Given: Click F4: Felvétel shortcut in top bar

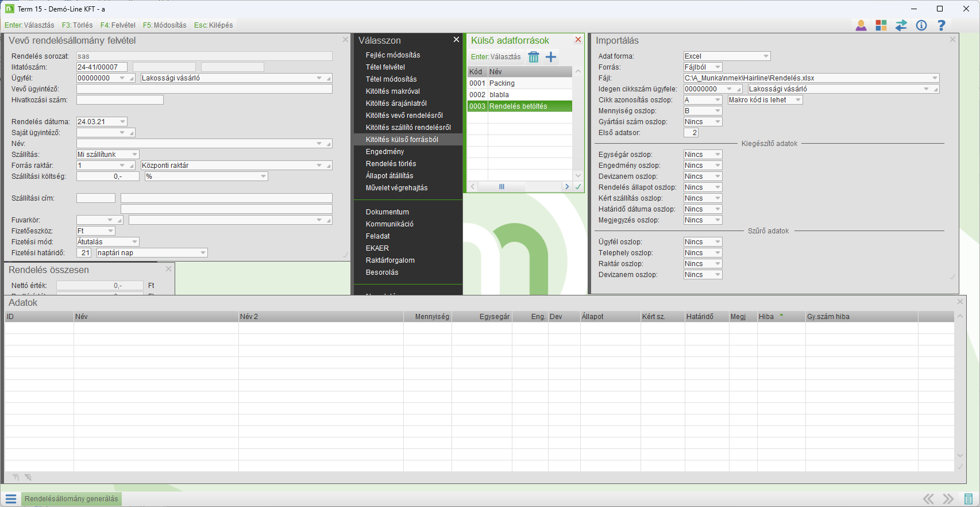Looking at the screenshot, I should point(118,25).
